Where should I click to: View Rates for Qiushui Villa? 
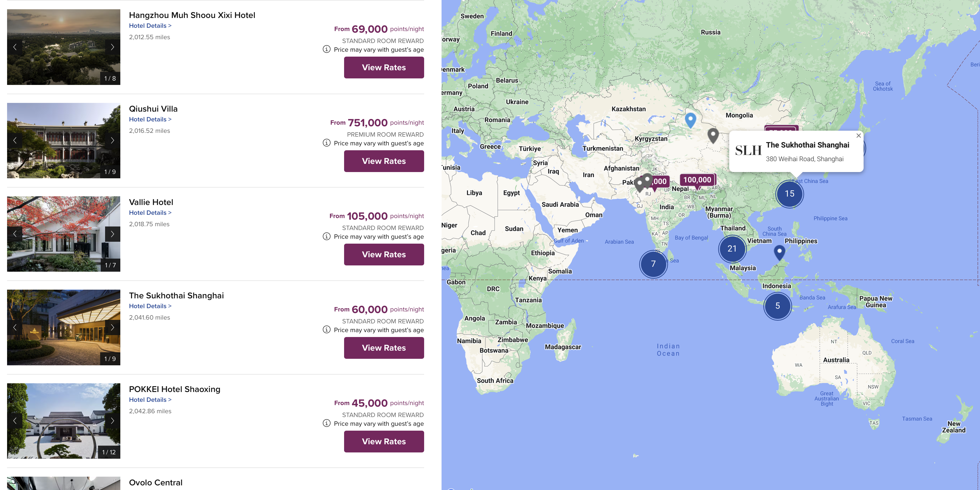384,161
